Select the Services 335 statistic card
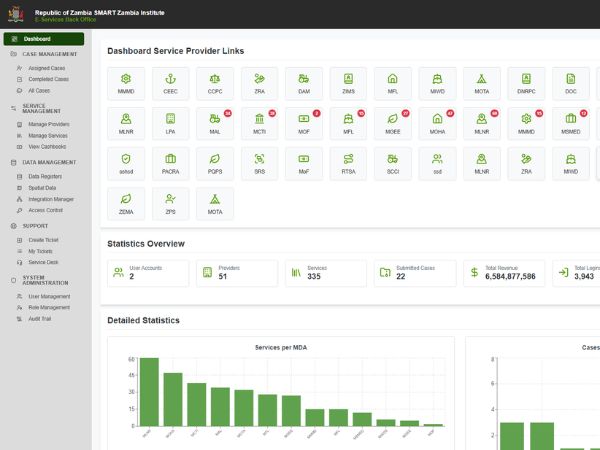Screen dimensions: 600x450 coord(326,273)
